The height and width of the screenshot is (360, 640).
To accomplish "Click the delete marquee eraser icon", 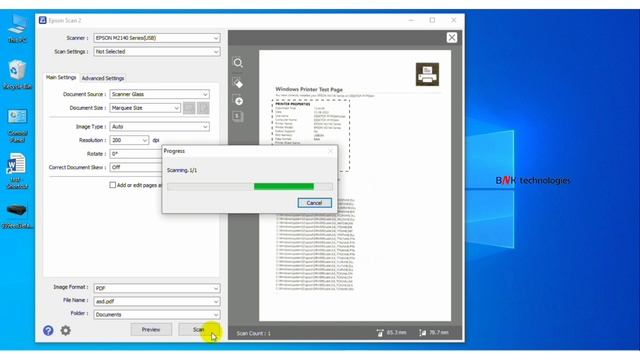I will tap(238, 83).
